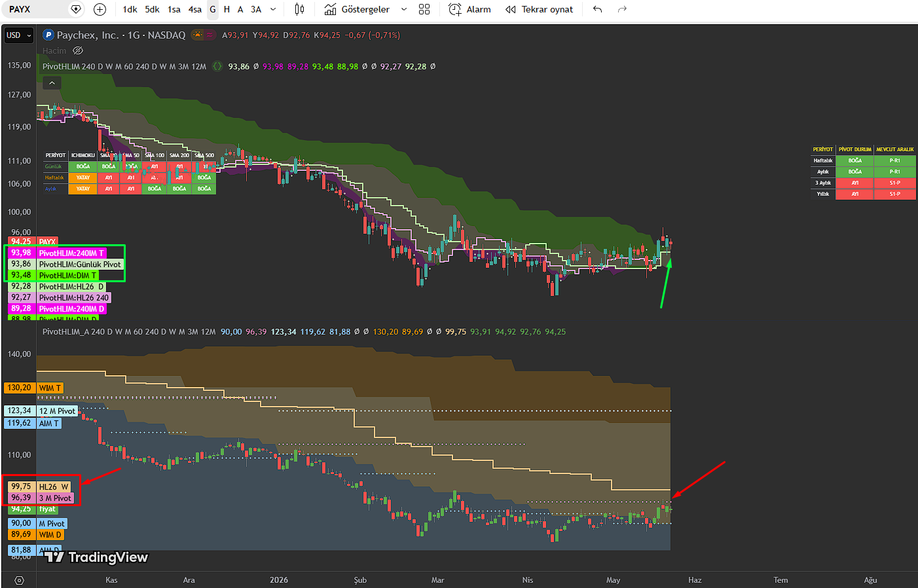
Task: Click the diamond badge next to PAYX
Action: point(76,9)
